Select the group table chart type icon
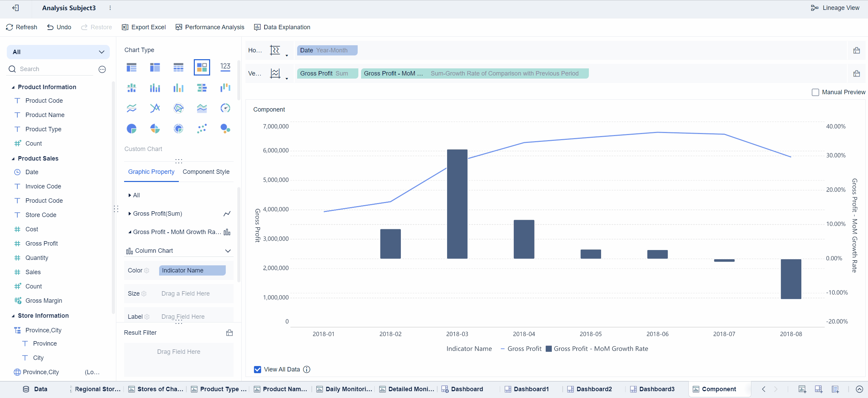868x398 pixels. click(x=132, y=67)
